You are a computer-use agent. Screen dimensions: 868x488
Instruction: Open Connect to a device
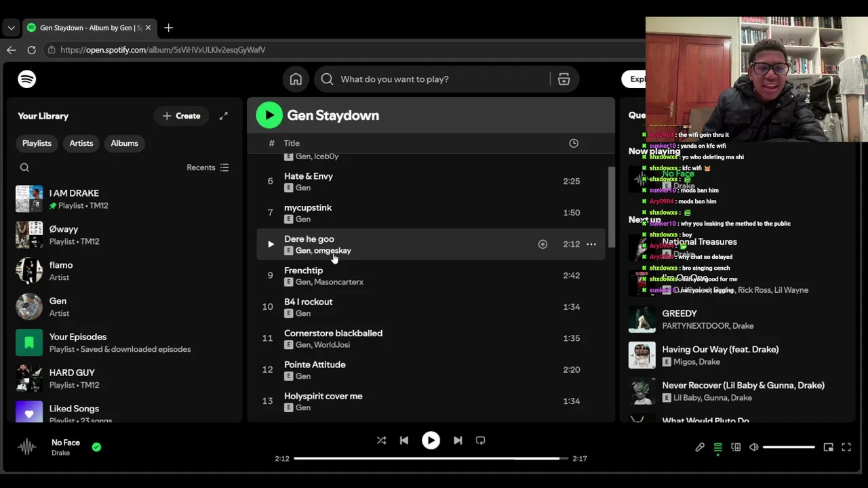pos(736,447)
